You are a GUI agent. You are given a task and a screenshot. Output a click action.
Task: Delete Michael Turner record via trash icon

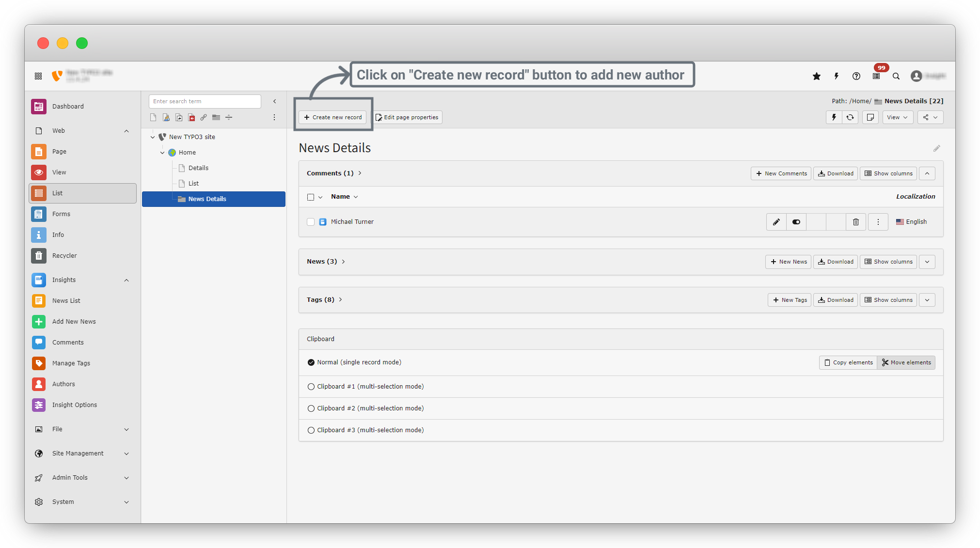856,222
